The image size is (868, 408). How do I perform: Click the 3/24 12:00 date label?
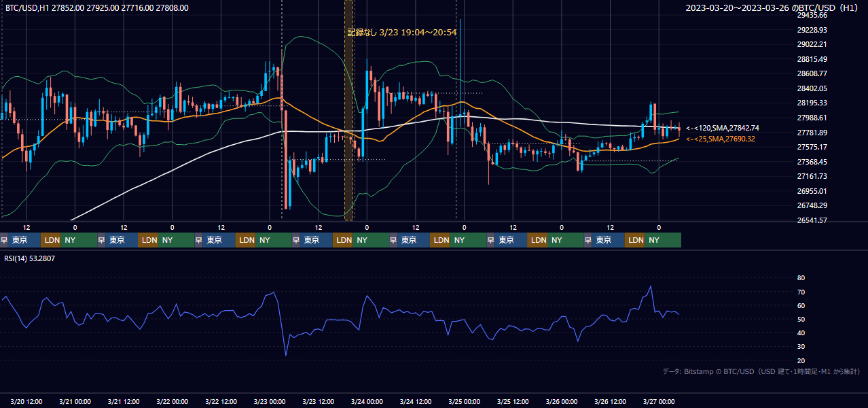point(416,401)
